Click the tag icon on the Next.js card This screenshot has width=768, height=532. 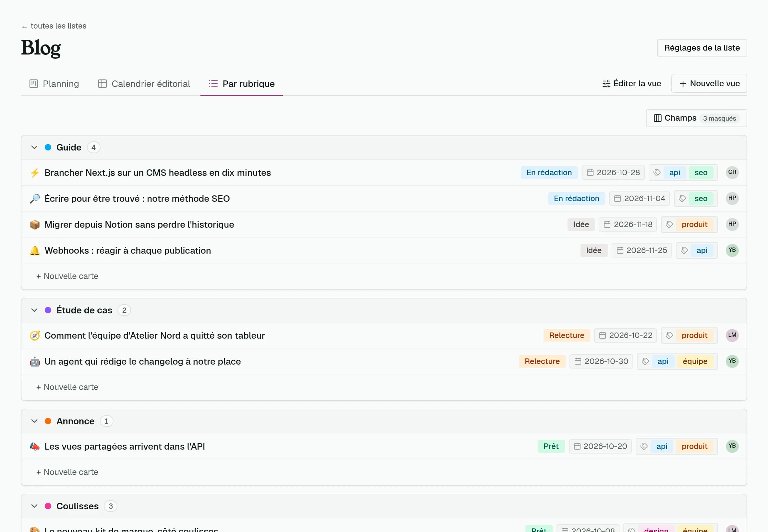657,173
